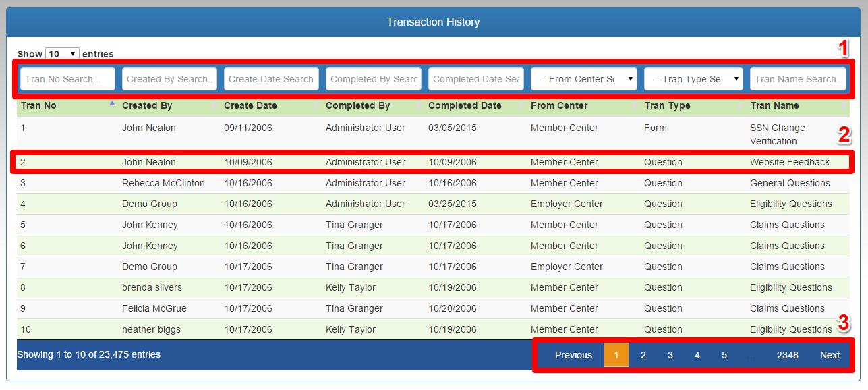The image size is (868, 390).
Task: Select the SSN Change Verification row
Action: click(x=778, y=134)
